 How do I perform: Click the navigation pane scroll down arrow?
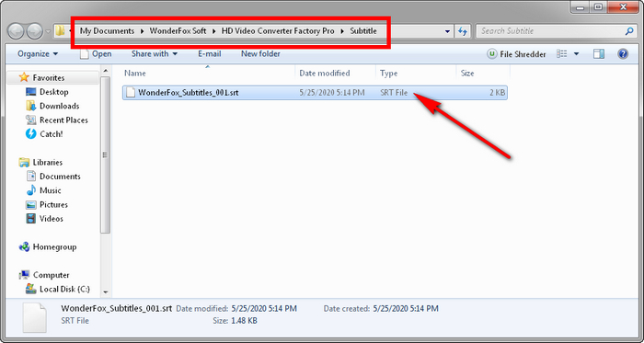coord(106,292)
